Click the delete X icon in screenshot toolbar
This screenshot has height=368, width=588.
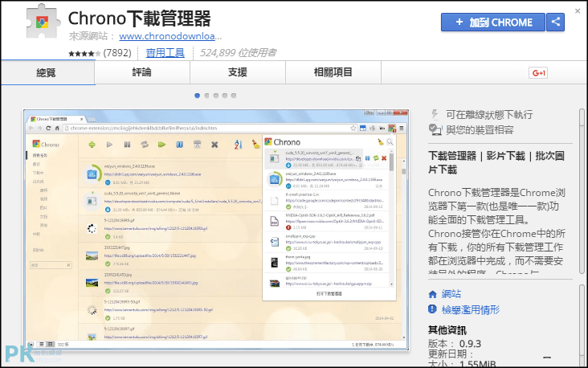tap(214, 145)
